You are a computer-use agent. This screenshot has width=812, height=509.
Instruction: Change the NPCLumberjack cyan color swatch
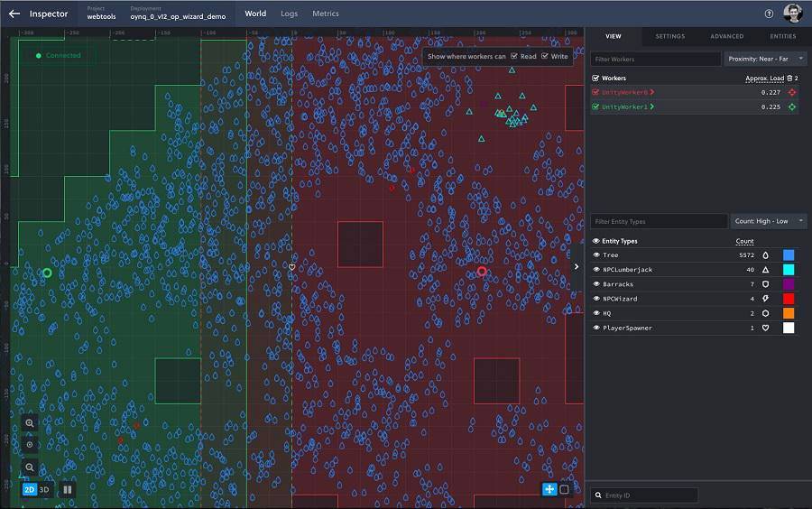point(789,270)
